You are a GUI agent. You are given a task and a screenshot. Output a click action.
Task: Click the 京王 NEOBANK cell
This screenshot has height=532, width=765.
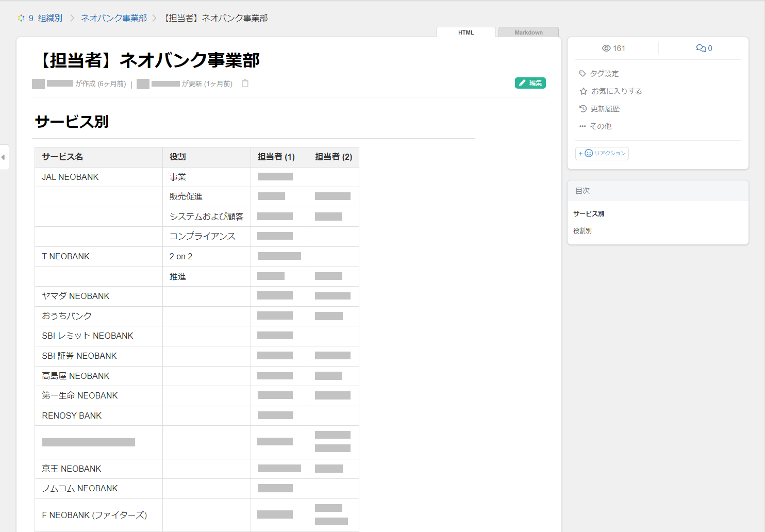[98, 469]
